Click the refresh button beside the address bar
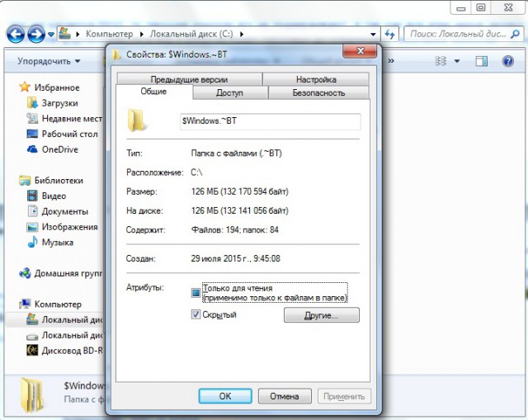This screenshot has height=420, width=528. [x=390, y=34]
